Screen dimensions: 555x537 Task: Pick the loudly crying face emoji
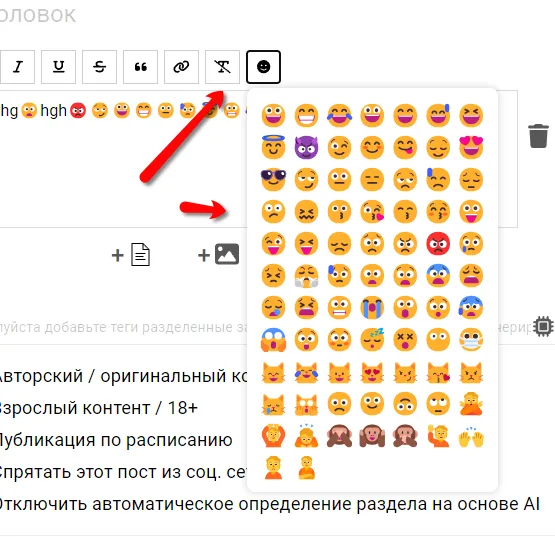click(372, 308)
